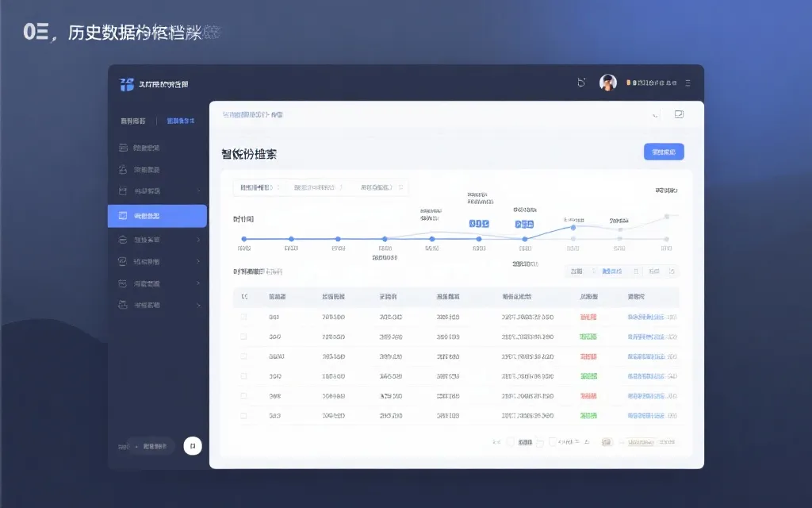Screen dimensions: 812x508
Task: Toggle the select-all checkbox in the table header
Action: [x=243, y=297]
